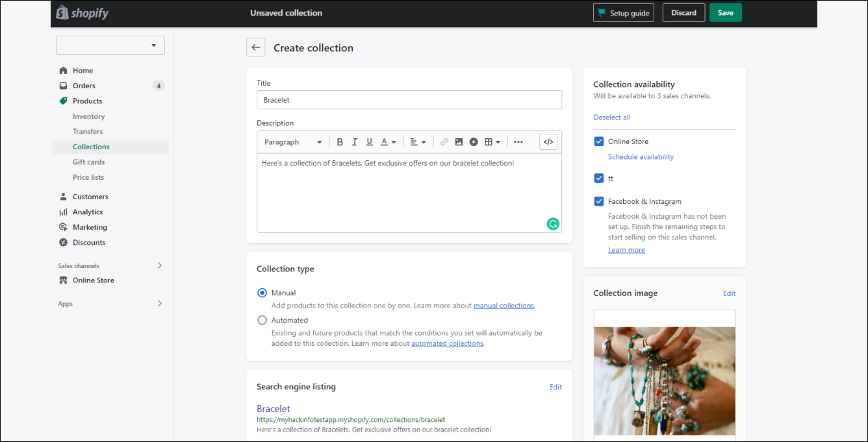Screen dimensions: 868x442
Task: Click the Marketing target icon
Action: [63, 227]
